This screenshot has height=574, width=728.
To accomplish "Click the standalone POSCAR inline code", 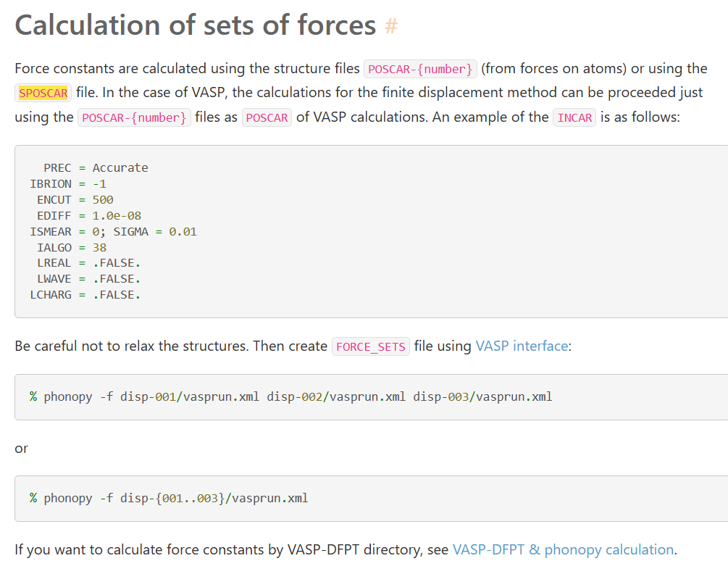I will pos(267,118).
